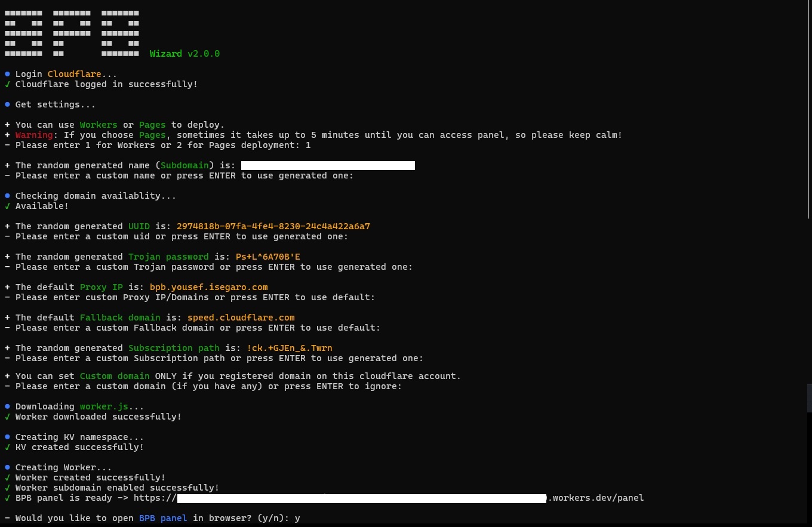
Task: Open the BPB panel workers.dev URL
Action: click(412, 497)
